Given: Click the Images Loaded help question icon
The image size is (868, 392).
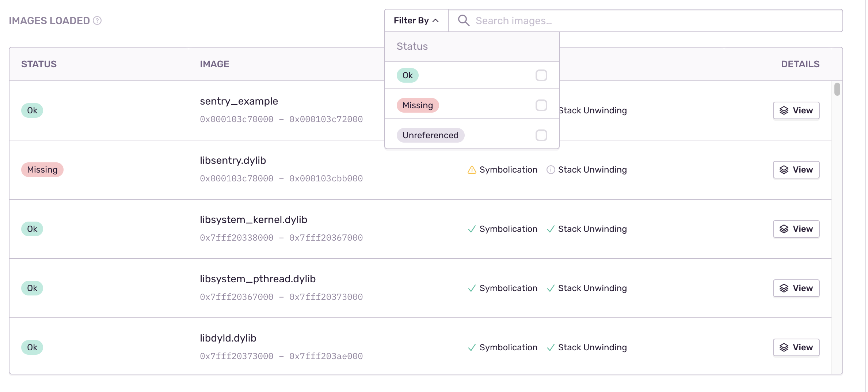Looking at the screenshot, I should pyautogui.click(x=97, y=20).
